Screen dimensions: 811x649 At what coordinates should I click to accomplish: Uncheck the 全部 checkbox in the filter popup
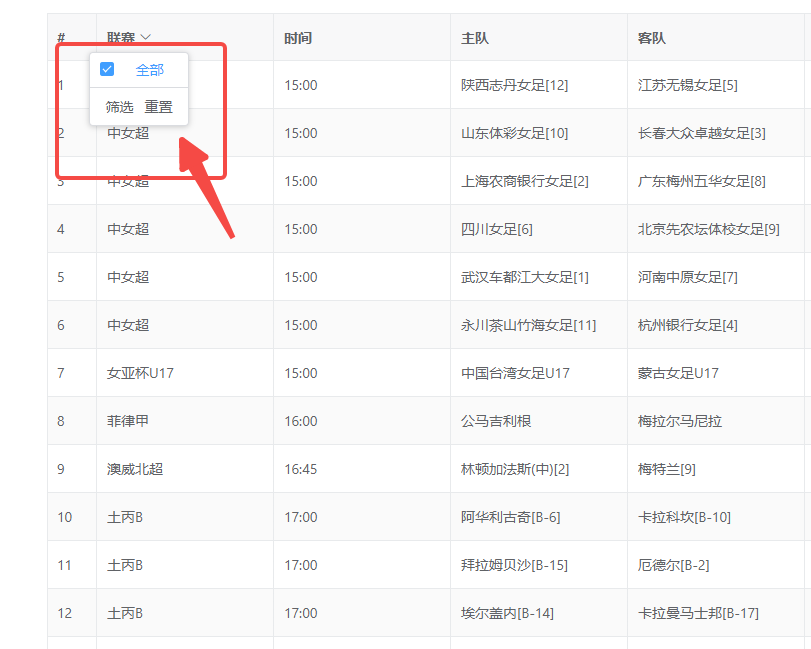pos(106,69)
